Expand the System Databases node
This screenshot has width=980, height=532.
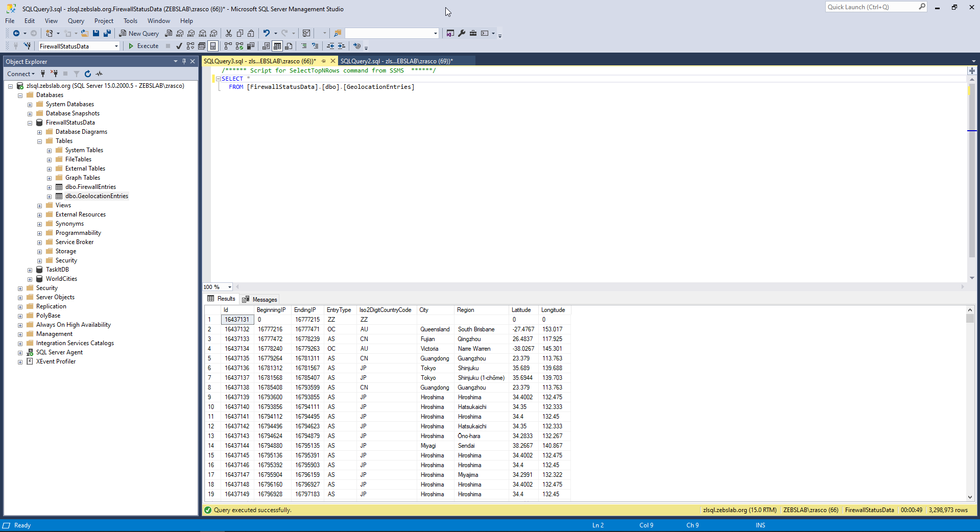[30, 105]
